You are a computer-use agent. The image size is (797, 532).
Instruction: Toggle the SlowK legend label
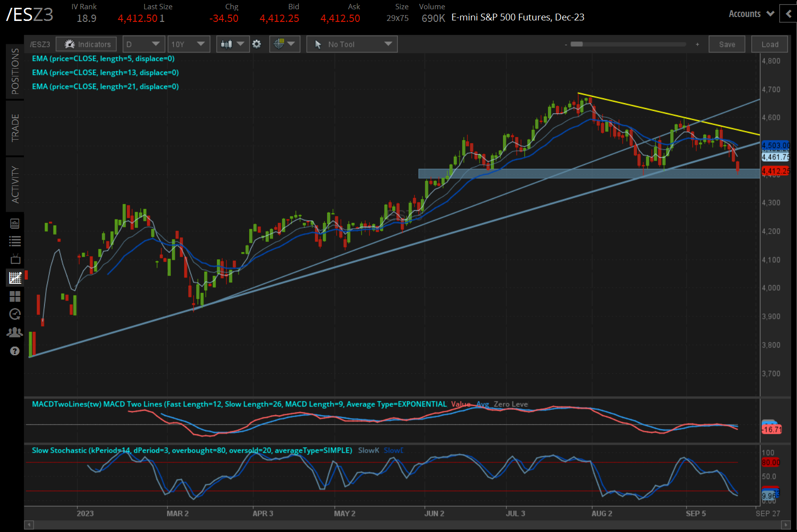(x=369, y=450)
